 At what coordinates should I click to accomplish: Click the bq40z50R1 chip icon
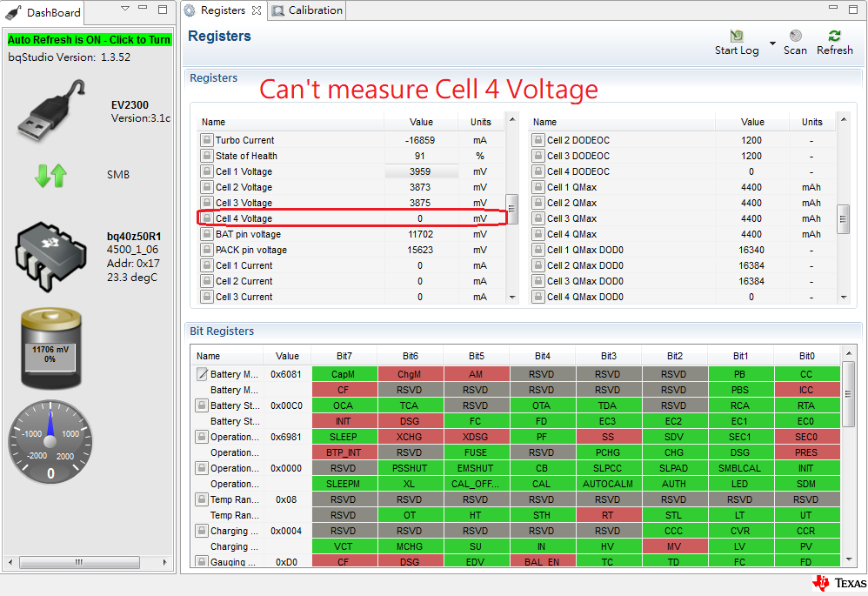(51, 257)
